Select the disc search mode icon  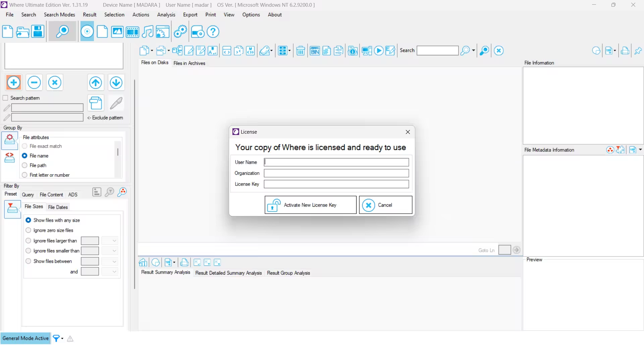point(87,32)
